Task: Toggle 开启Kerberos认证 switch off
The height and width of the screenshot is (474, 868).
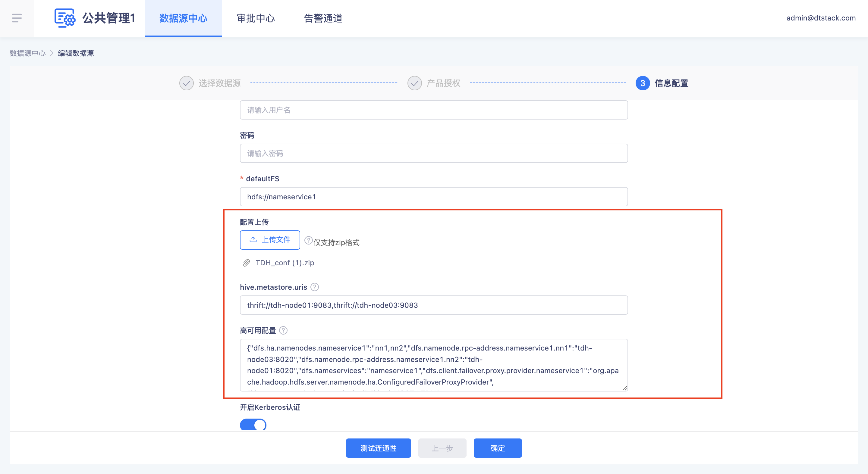Action: pyautogui.click(x=253, y=425)
